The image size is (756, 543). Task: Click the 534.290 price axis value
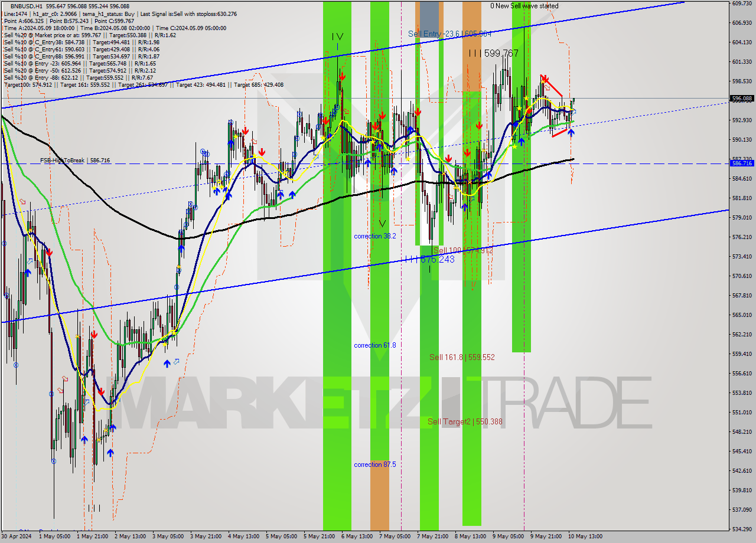pyautogui.click(x=741, y=529)
